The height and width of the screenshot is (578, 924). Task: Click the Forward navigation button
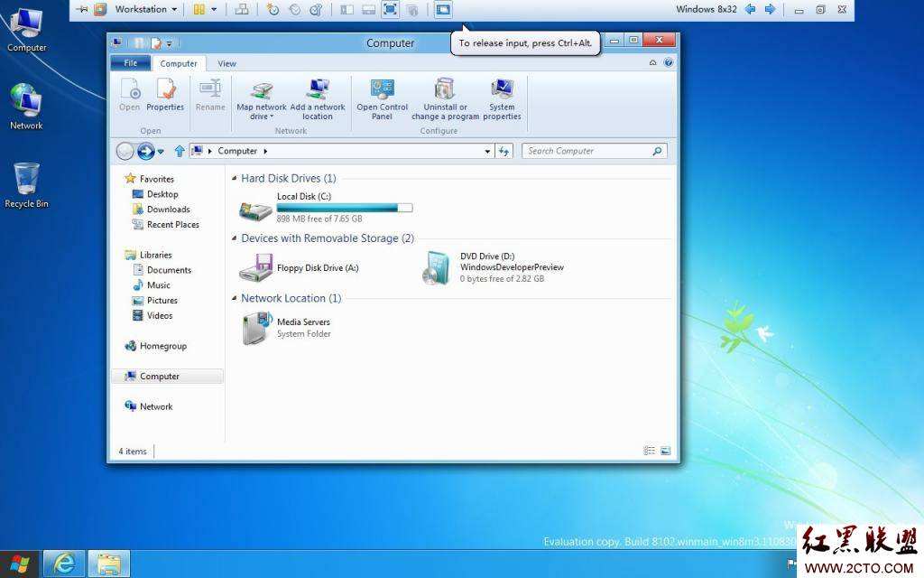[x=145, y=151]
